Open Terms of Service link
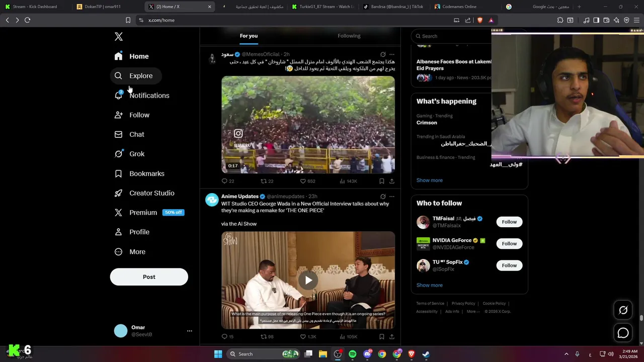This screenshot has width=644, height=362. click(x=430, y=304)
